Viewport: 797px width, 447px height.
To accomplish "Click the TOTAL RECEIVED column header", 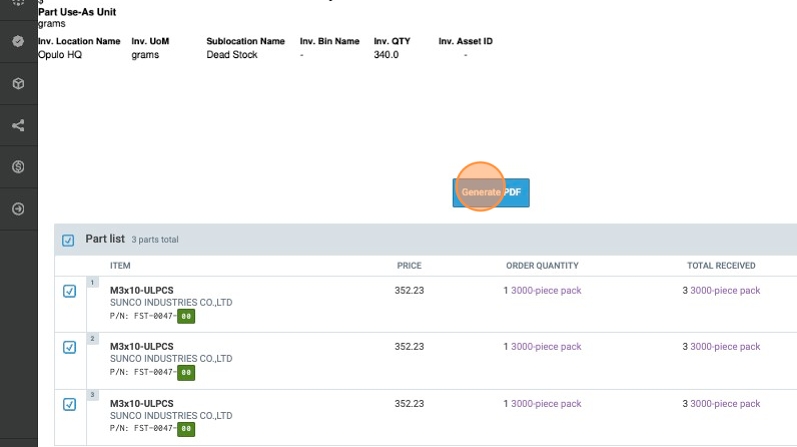I will (x=721, y=266).
